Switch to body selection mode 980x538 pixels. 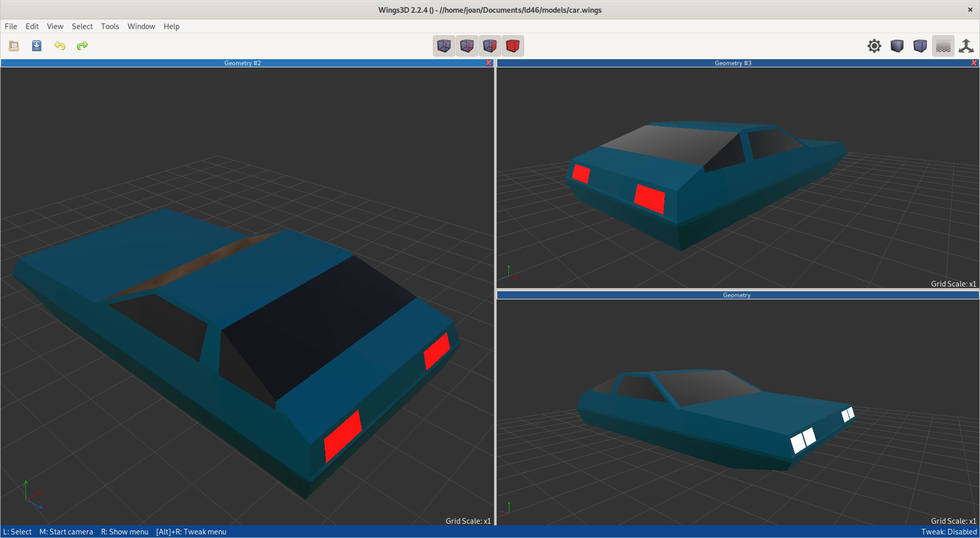[513, 46]
